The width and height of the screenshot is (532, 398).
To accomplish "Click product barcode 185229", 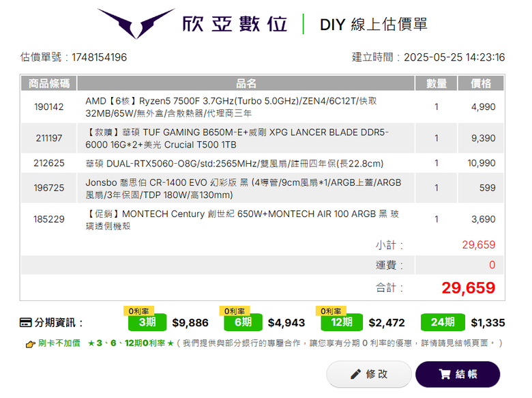I will click(49, 219).
